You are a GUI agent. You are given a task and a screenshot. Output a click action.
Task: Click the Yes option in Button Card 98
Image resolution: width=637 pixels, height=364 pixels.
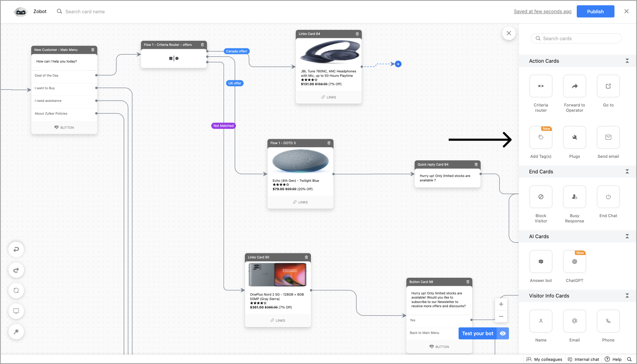pyautogui.click(x=439, y=320)
